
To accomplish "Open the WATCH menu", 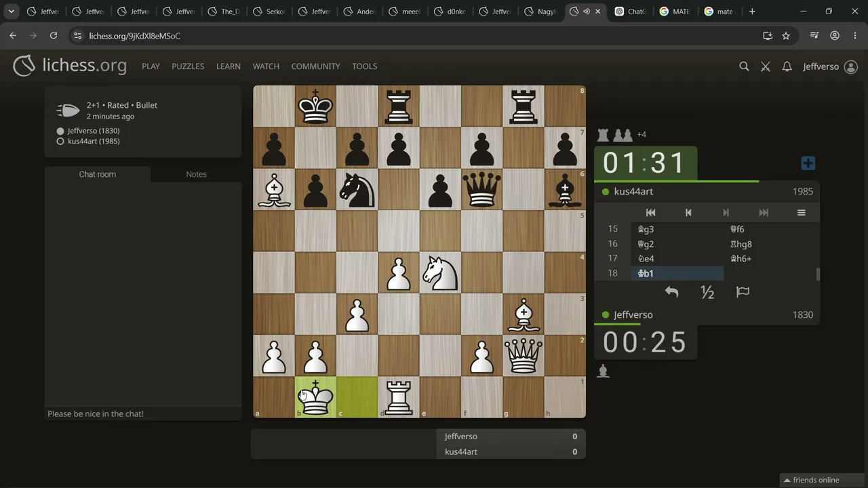I will pos(266,66).
